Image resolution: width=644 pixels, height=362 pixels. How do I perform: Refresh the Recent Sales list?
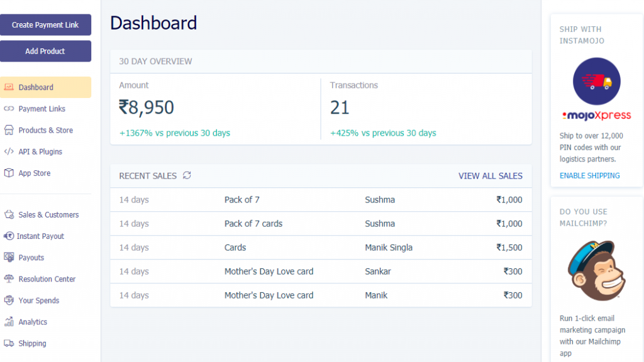(x=187, y=176)
